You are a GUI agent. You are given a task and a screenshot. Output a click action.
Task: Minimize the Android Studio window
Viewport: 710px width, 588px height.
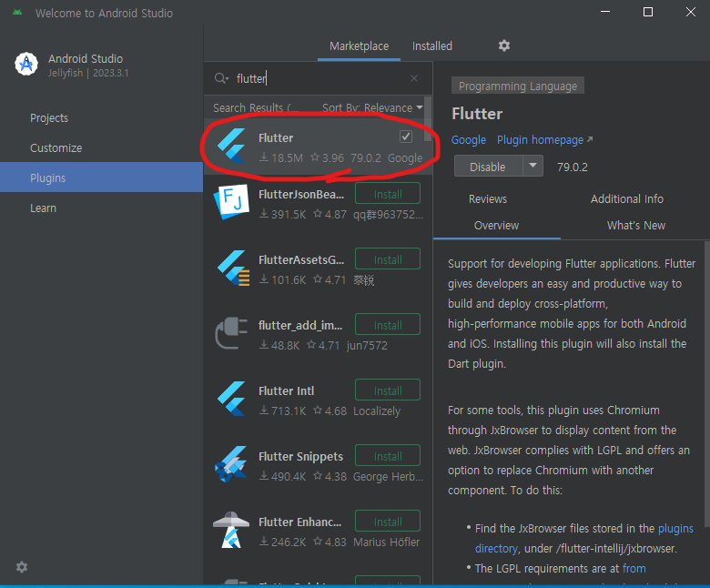[605, 12]
